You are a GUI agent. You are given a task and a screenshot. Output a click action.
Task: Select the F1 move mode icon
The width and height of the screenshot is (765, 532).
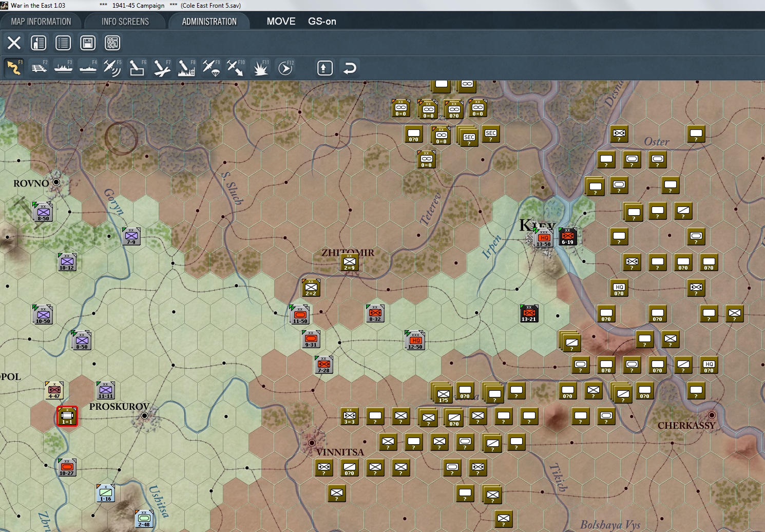14,68
